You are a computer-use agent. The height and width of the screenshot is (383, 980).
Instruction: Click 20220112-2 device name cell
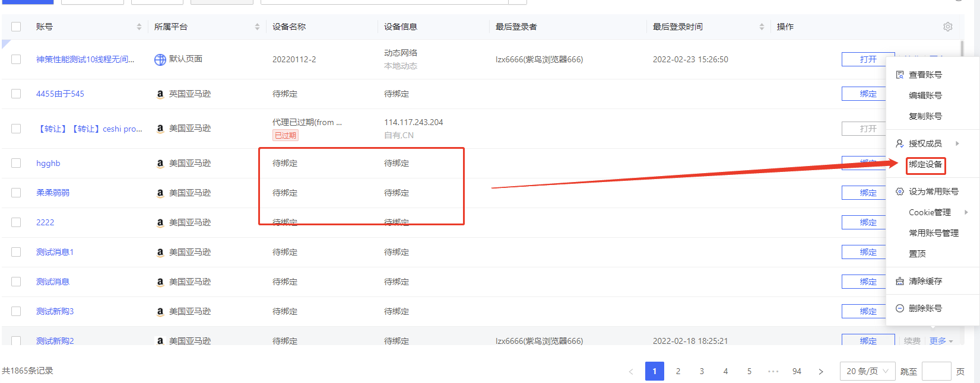[x=294, y=59]
